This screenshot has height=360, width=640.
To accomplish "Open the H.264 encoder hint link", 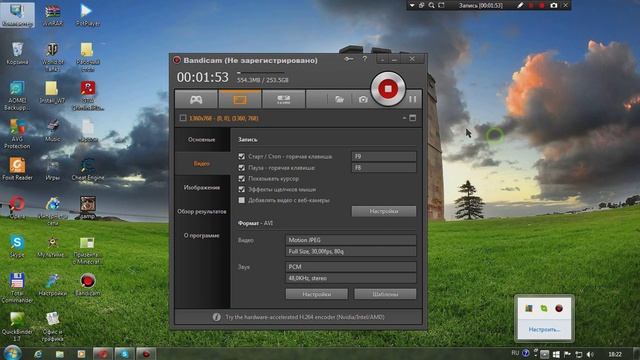I will [x=304, y=317].
